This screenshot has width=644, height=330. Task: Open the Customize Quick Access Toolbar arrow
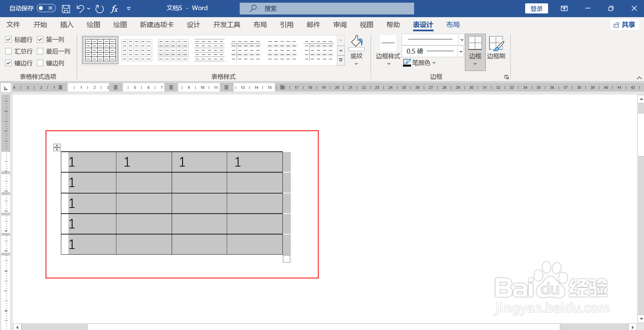129,9
